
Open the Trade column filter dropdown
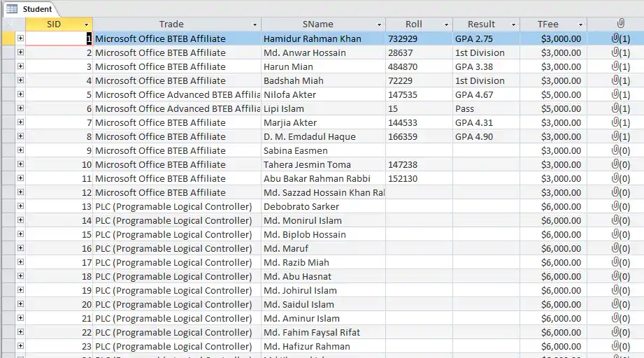(255, 24)
